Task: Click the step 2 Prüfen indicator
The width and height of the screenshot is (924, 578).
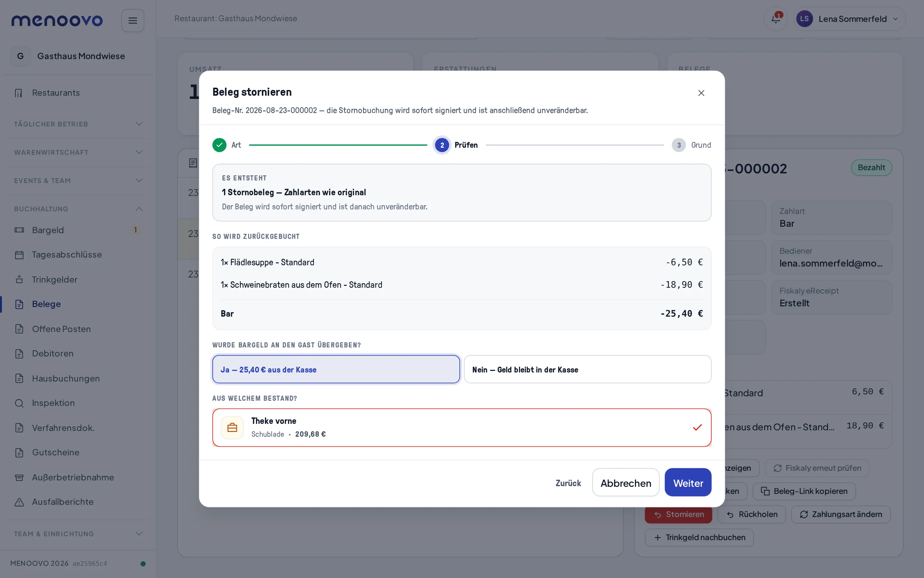Action: (456, 145)
